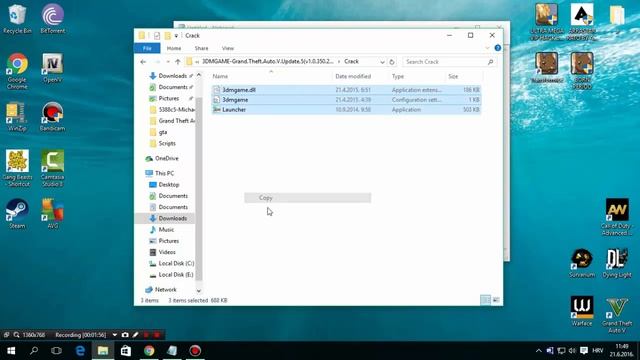Screen dimensions: 640x360
Task: Click the Search Crack field
Action: 449,62
